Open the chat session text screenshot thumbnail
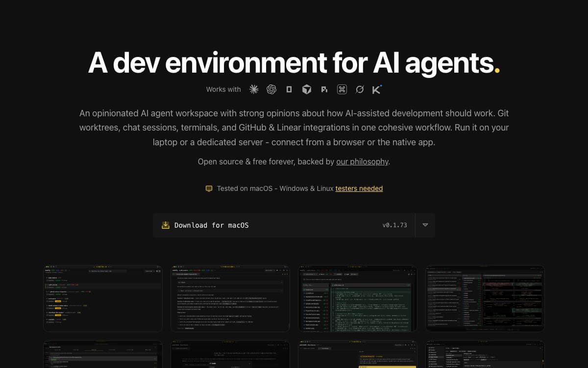588x368 pixels. click(x=230, y=299)
